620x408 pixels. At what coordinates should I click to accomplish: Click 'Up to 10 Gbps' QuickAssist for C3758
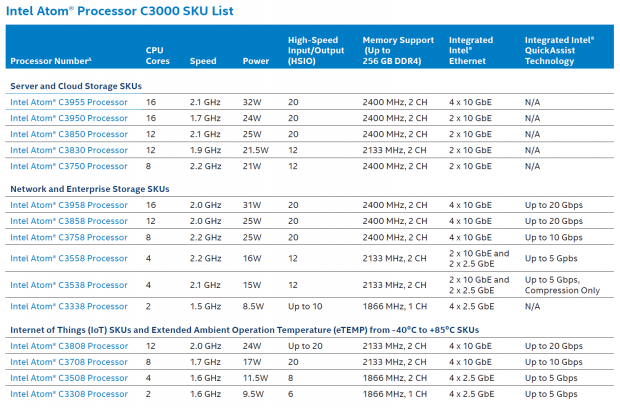[x=554, y=238]
